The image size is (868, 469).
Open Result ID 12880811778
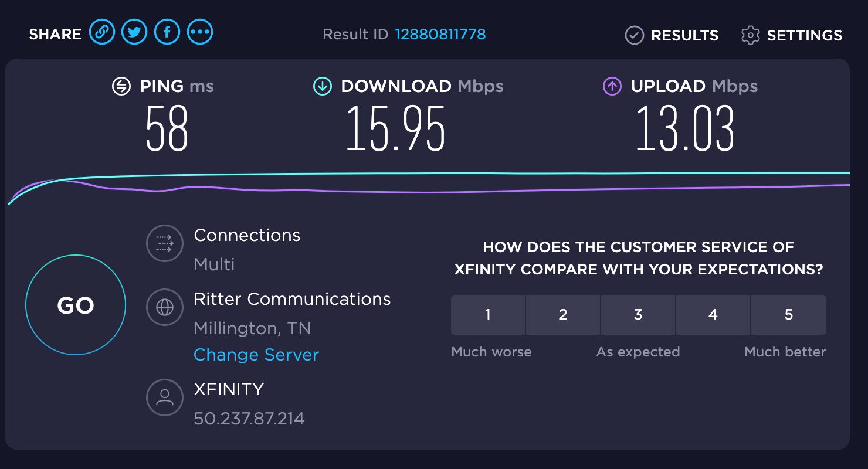440,35
